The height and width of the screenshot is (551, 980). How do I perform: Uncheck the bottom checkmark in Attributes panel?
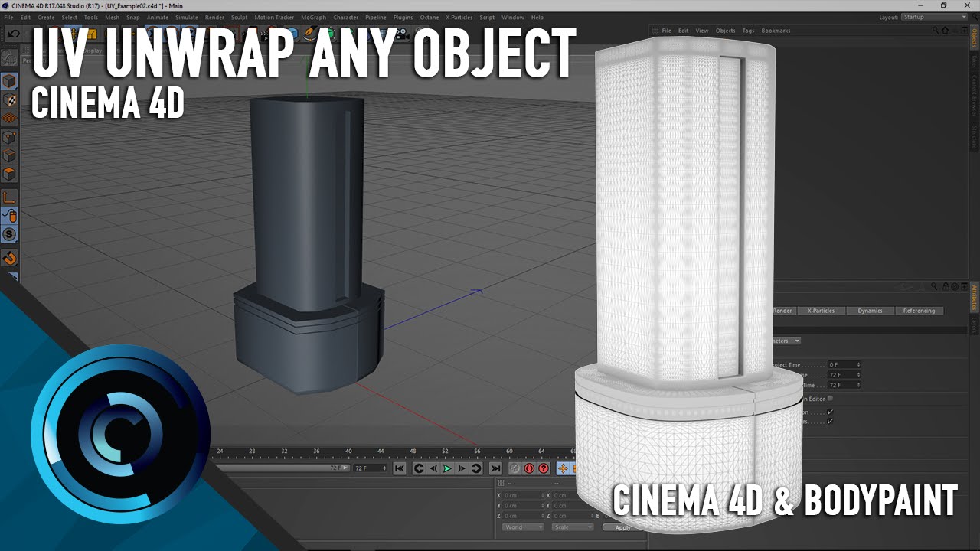coord(831,421)
